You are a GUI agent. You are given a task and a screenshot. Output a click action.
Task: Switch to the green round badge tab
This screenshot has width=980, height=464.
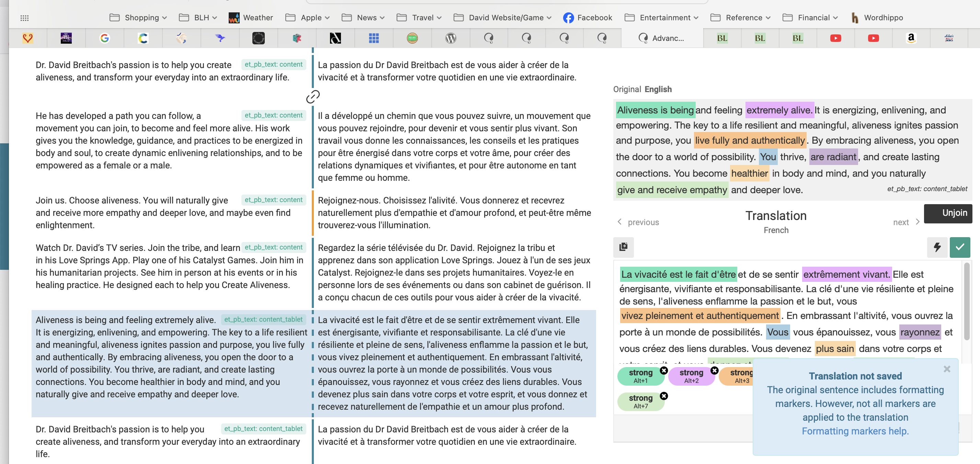(412, 38)
